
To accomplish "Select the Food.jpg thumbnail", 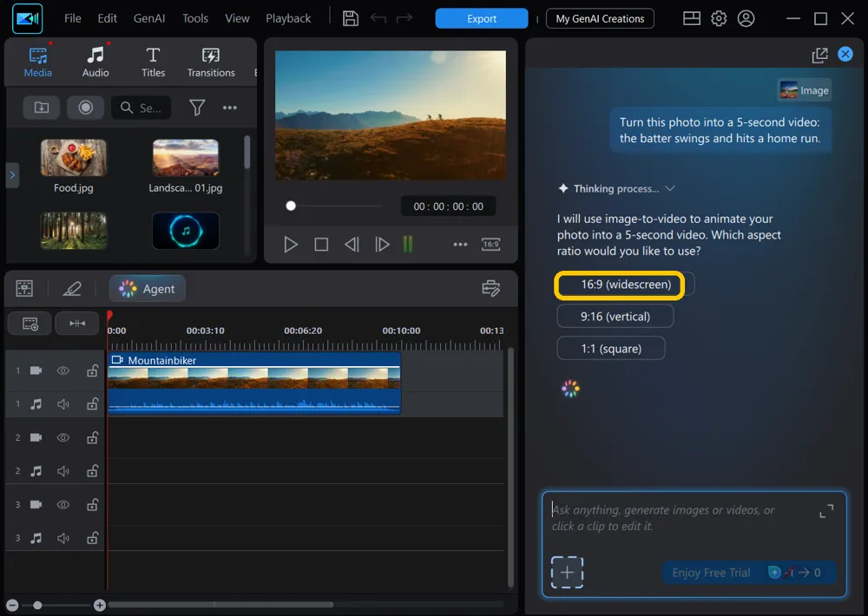I will 74,158.
